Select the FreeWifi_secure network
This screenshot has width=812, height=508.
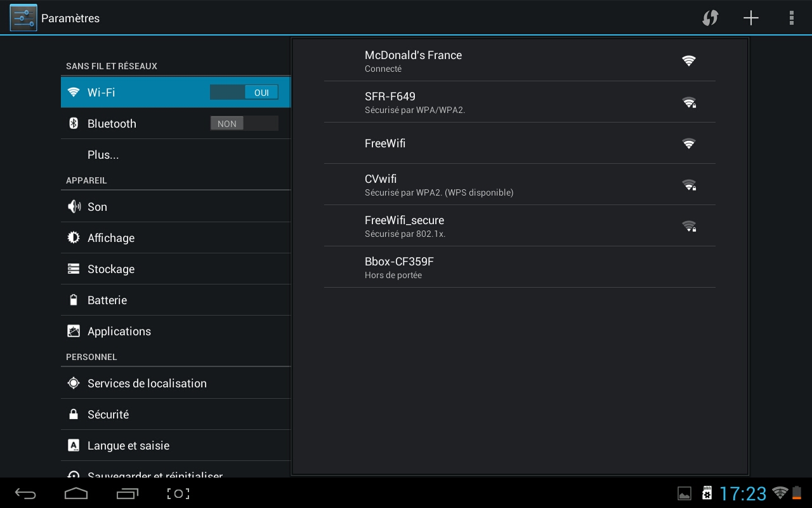(520, 225)
